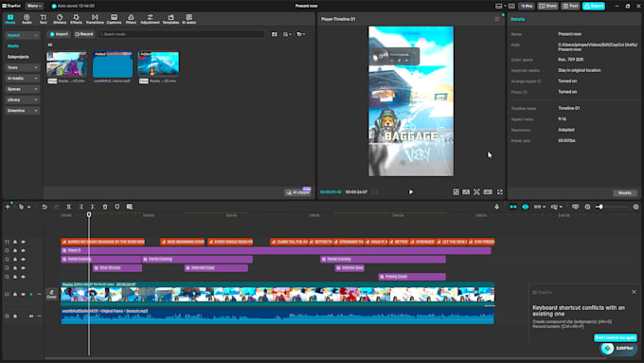Click the timeline zoom slider handle

(600, 207)
